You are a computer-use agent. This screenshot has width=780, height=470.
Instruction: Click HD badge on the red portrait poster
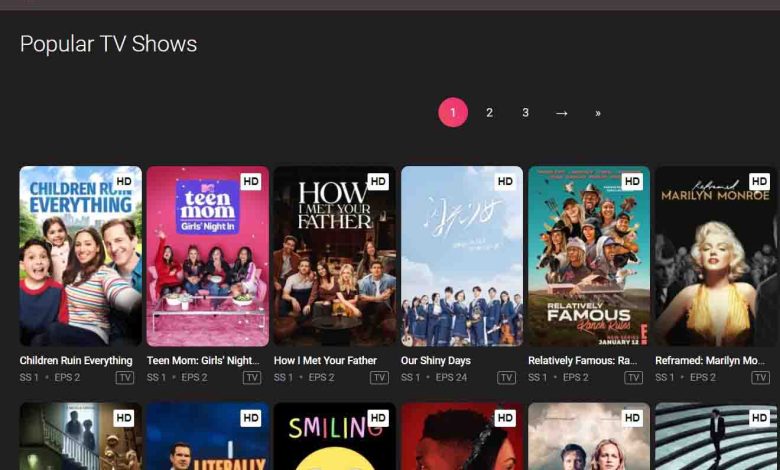point(505,418)
